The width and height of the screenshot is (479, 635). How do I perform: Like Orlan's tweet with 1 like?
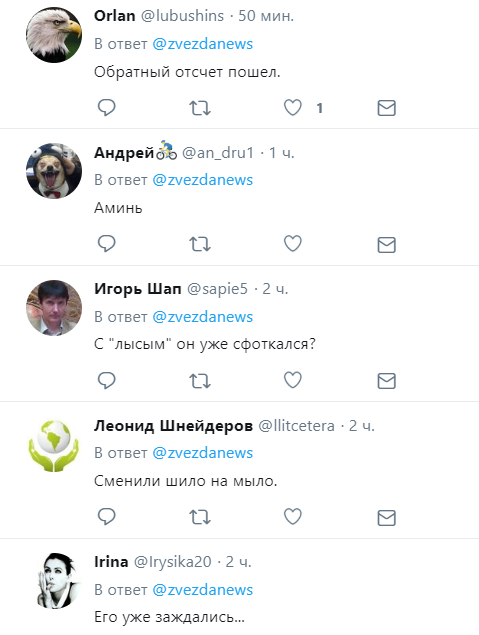292,108
